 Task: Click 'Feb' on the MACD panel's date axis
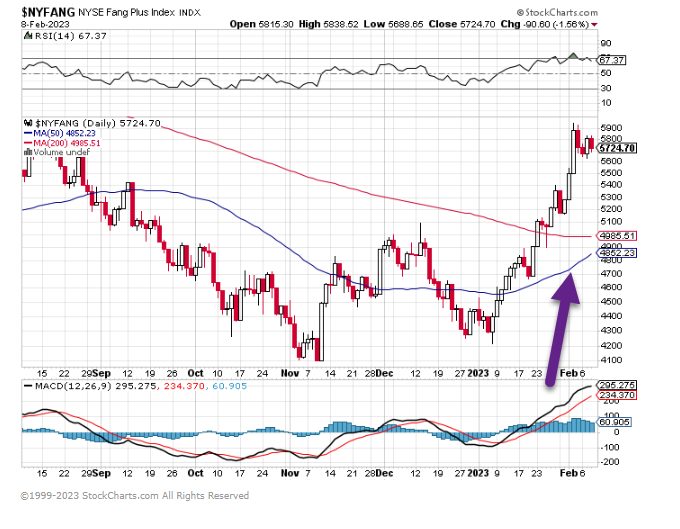coord(569,473)
